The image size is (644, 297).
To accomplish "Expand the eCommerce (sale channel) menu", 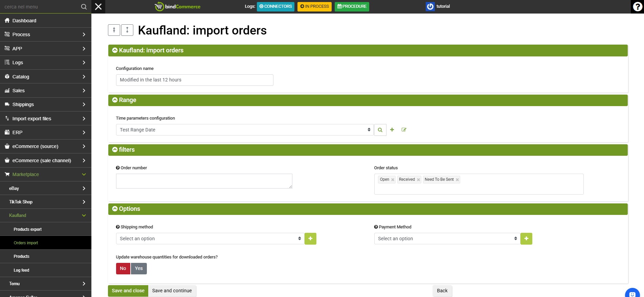I will pos(46,160).
